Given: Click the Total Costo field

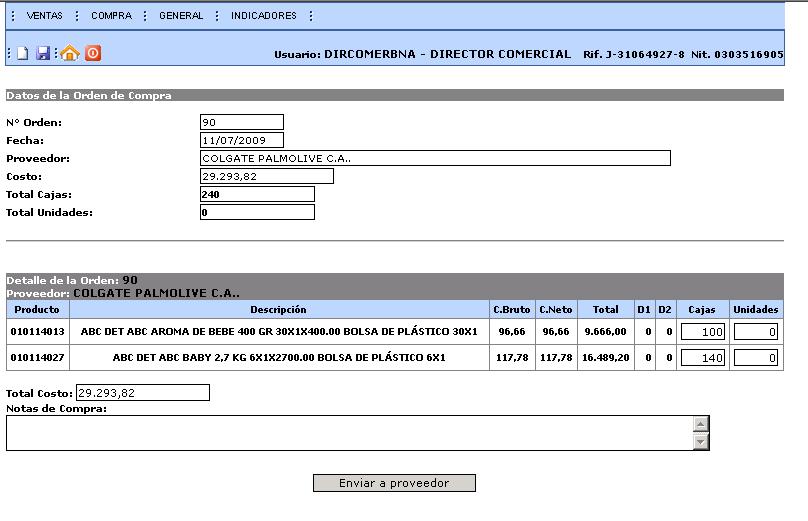Looking at the screenshot, I should [x=143, y=393].
